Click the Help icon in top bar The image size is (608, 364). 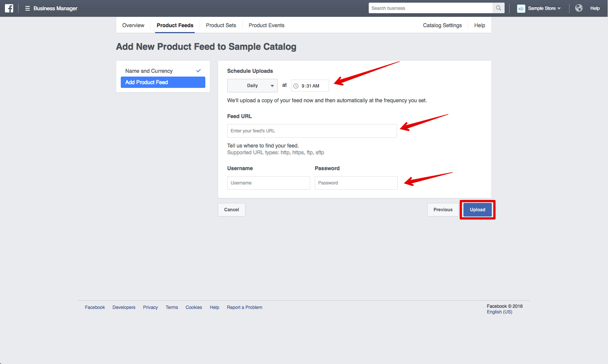pyautogui.click(x=595, y=8)
